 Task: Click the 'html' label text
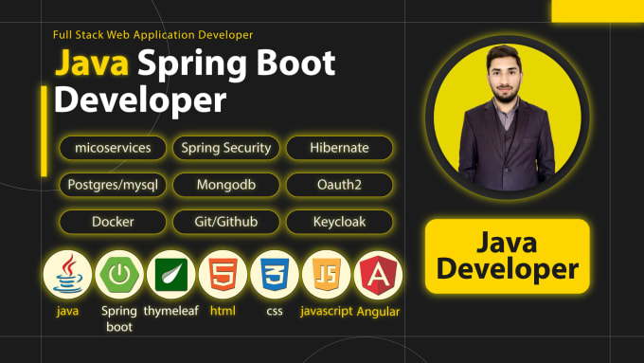coord(223,310)
